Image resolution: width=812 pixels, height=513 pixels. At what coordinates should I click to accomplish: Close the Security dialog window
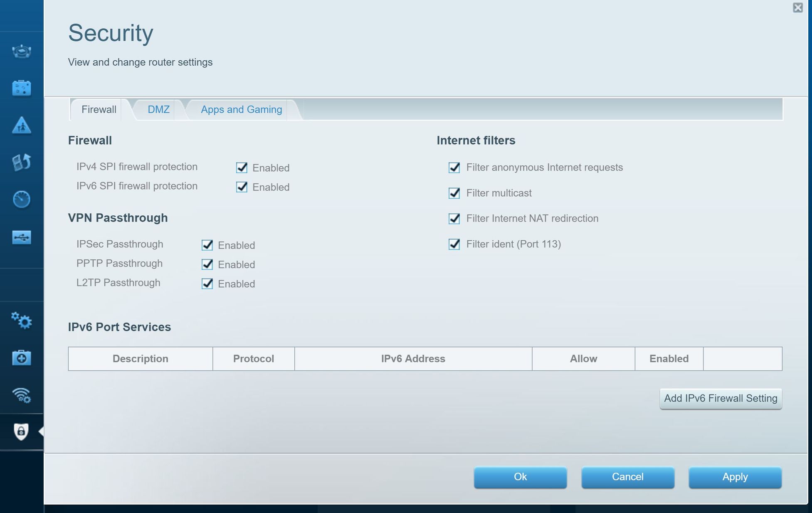point(797,7)
